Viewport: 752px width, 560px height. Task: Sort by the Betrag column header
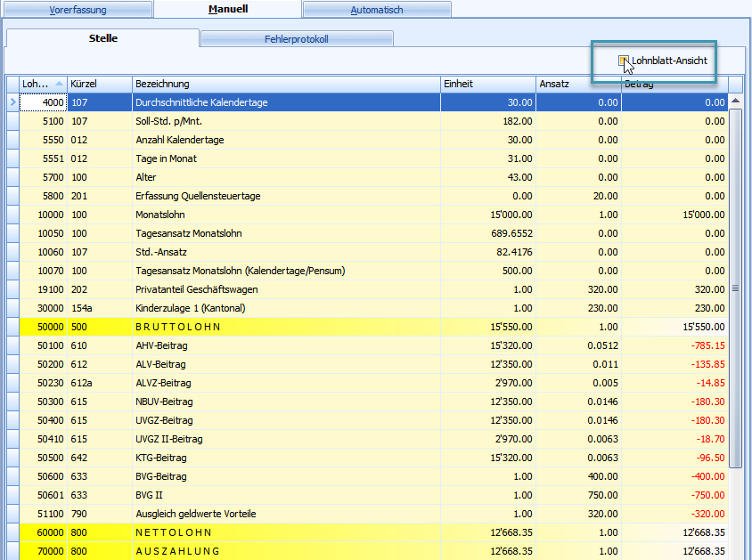pyautogui.click(x=674, y=84)
